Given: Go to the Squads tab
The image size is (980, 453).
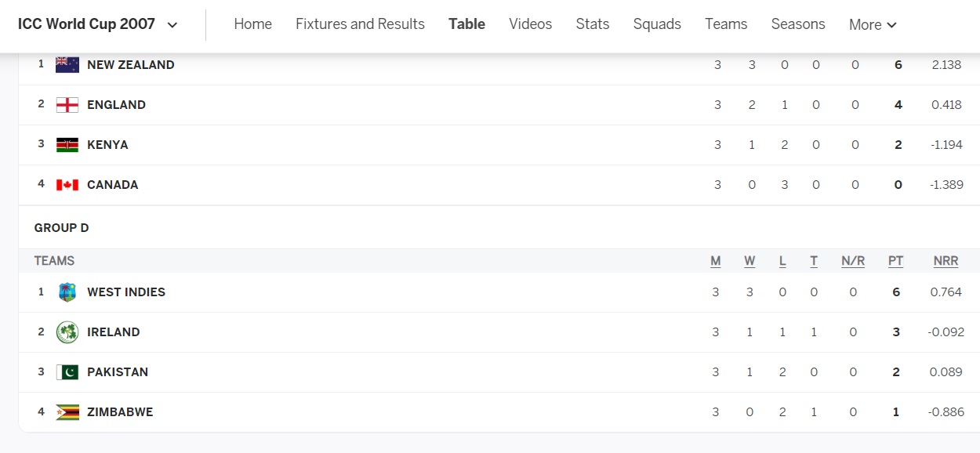Looking at the screenshot, I should pyautogui.click(x=657, y=24).
